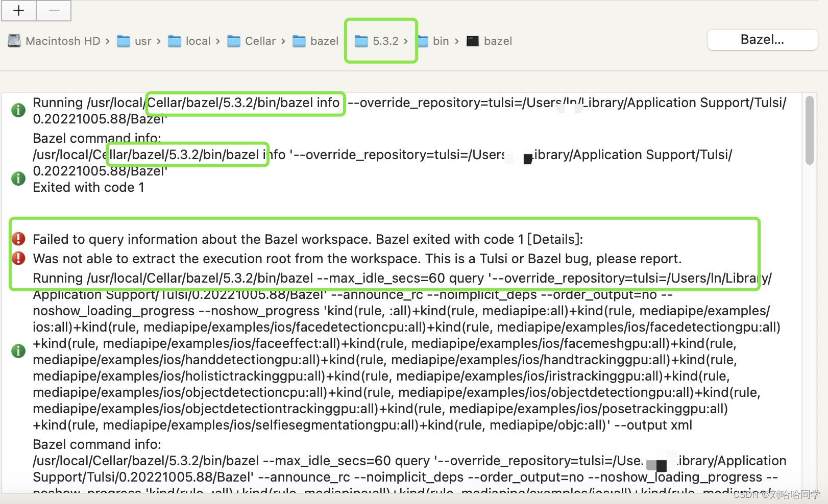
Task: Click the error icon beside 'Was not able to extract'
Action: point(18,258)
